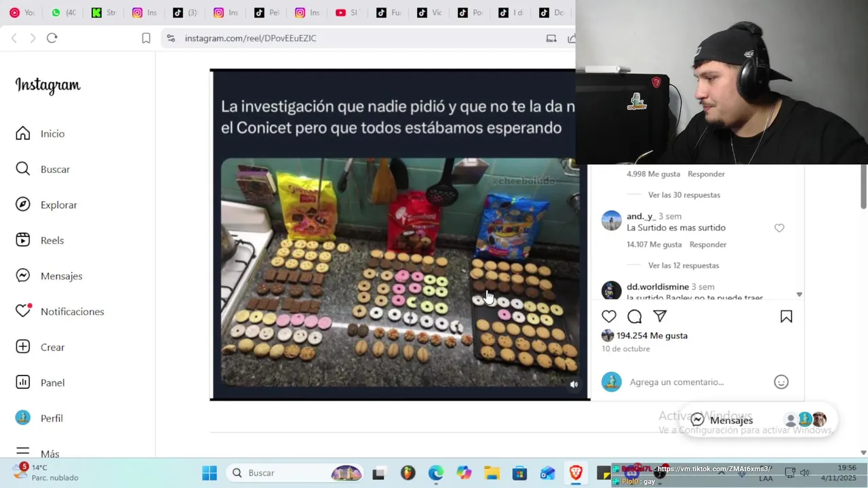Open the weather widget showing 14°C
This screenshot has height=488, width=868.
[46, 472]
